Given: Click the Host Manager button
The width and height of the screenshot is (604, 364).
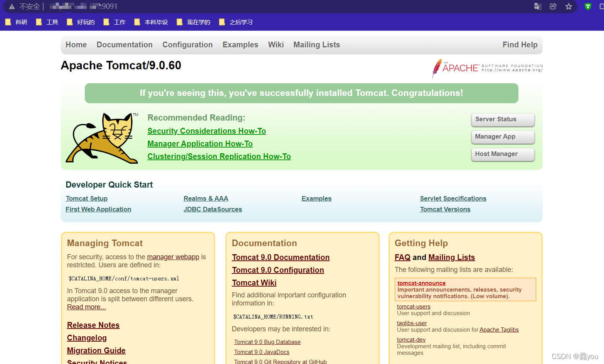Looking at the screenshot, I should point(503,154).
